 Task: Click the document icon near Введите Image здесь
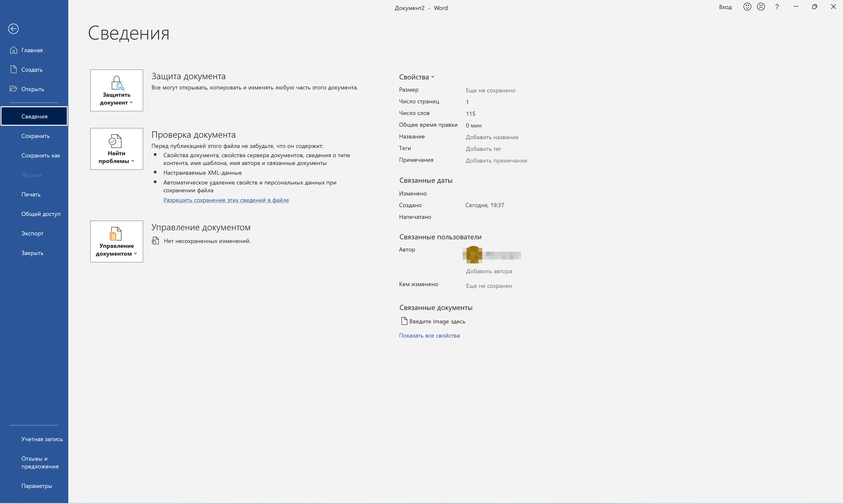[404, 321]
